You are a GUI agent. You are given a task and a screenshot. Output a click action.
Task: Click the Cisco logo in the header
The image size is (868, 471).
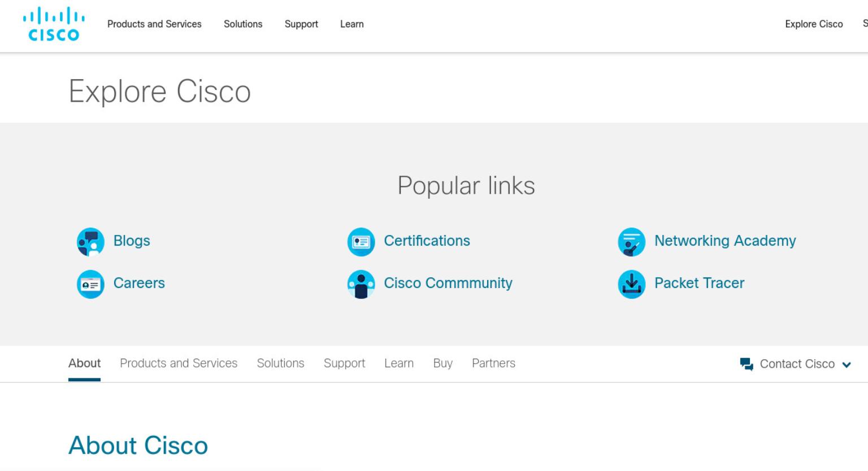tap(54, 24)
